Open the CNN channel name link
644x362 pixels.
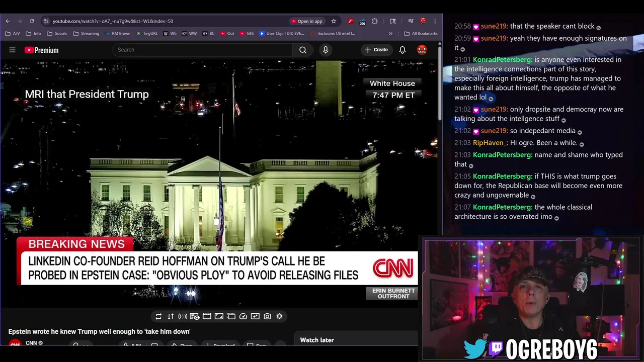pos(31,343)
